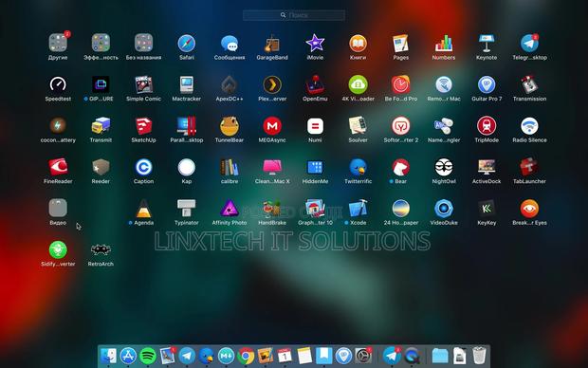588x368 pixels.
Task: Open Google Chrome in the Dock
Action: (246, 356)
